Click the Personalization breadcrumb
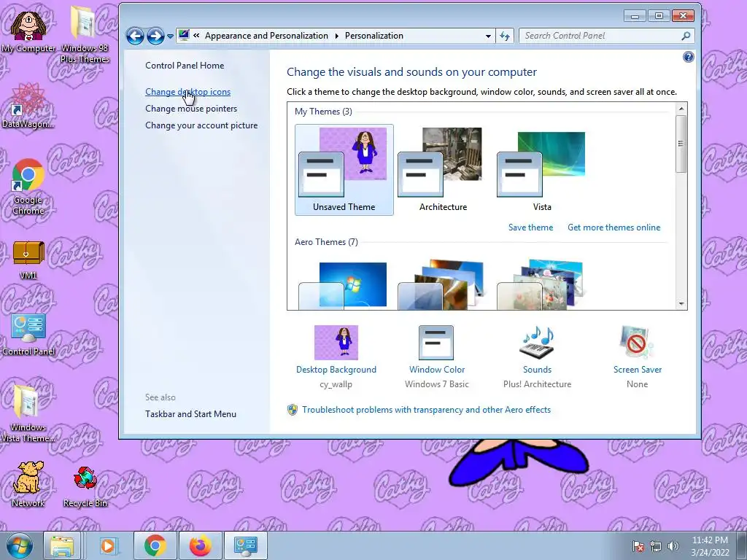Viewport: 747px width, 560px height. [374, 36]
